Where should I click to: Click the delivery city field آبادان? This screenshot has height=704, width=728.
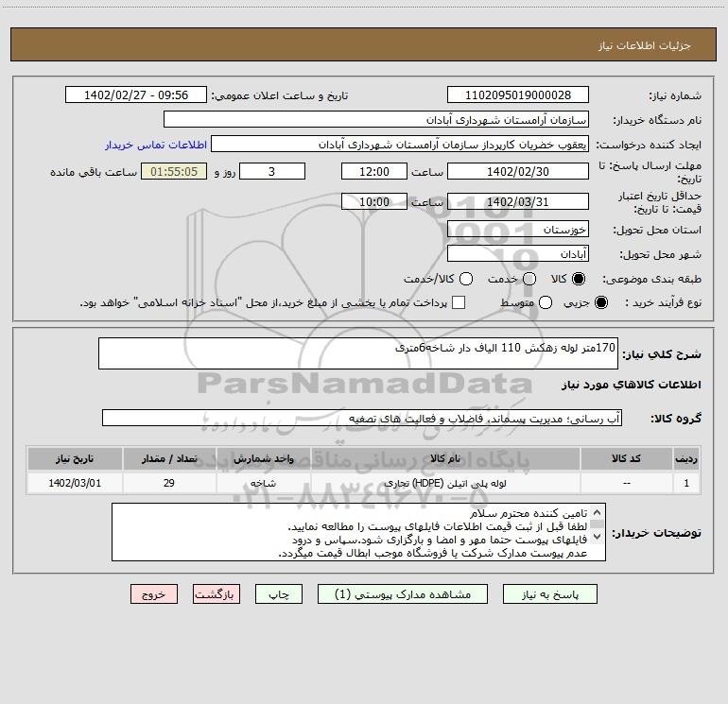pyautogui.click(x=518, y=253)
